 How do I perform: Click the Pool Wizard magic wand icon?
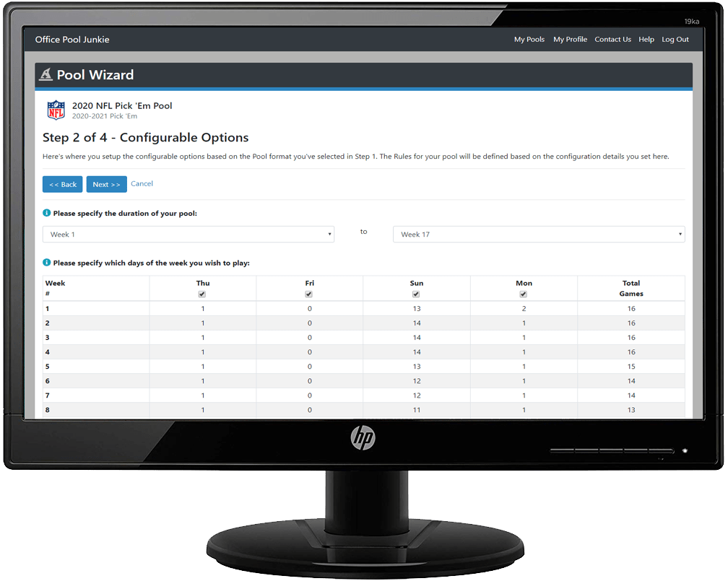45,74
